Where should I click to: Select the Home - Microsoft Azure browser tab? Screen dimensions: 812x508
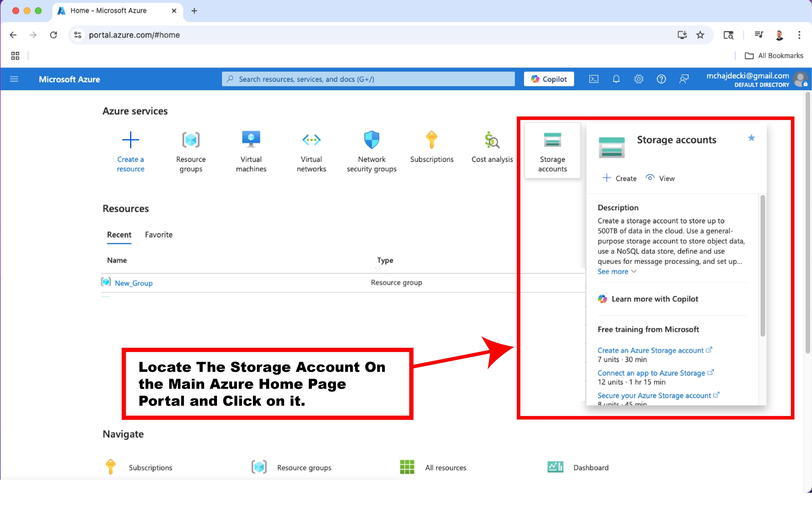(117, 11)
